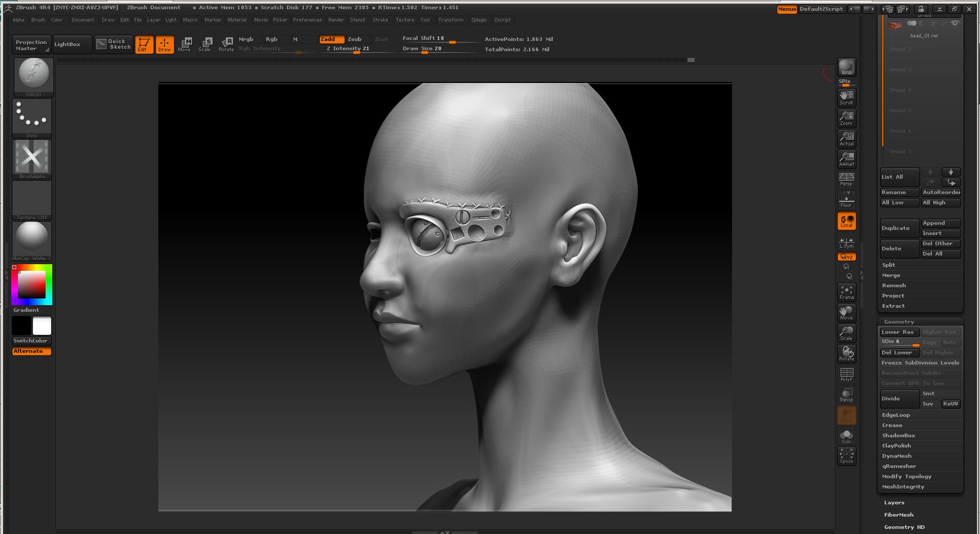Image resolution: width=980 pixels, height=534 pixels.
Task: Toggle Persp perspective view
Action: tap(846, 179)
